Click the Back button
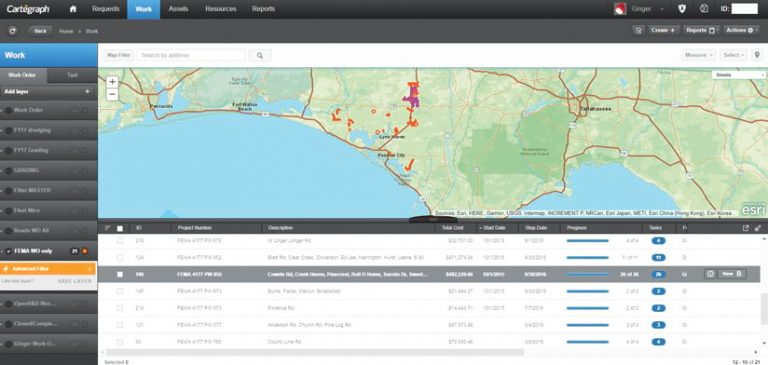 [x=40, y=31]
